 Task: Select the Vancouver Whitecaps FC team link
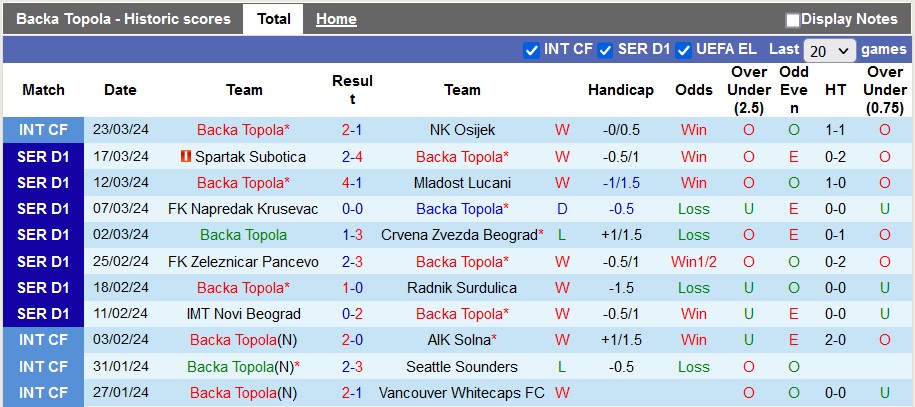(462, 393)
